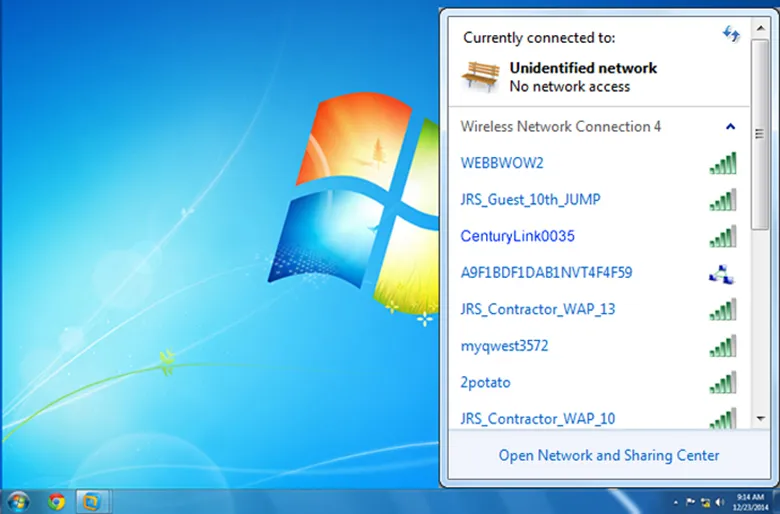Open the Windows Start orb

18,500
